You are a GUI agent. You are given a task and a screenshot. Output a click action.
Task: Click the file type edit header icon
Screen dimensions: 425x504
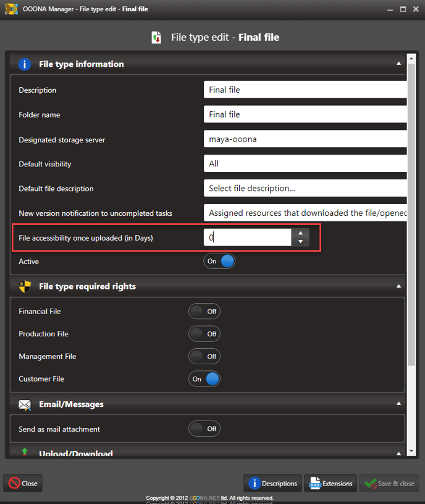tap(156, 38)
